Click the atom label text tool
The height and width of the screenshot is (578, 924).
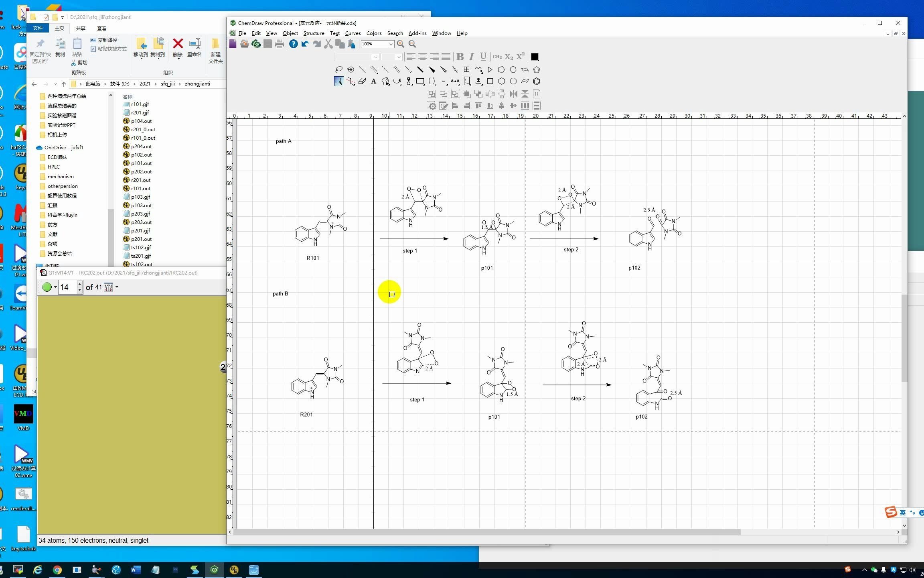coord(373,81)
